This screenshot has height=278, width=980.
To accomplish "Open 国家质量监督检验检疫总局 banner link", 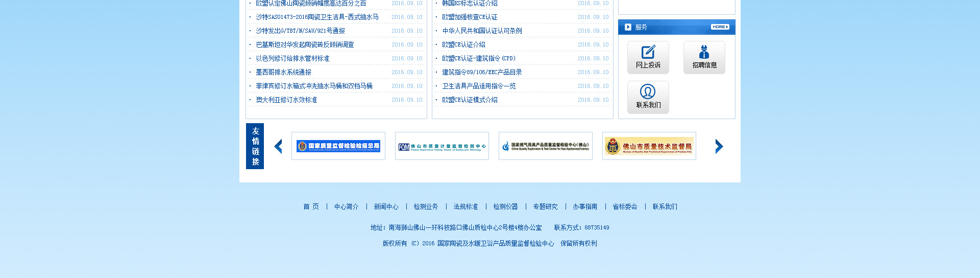I will 338,146.
